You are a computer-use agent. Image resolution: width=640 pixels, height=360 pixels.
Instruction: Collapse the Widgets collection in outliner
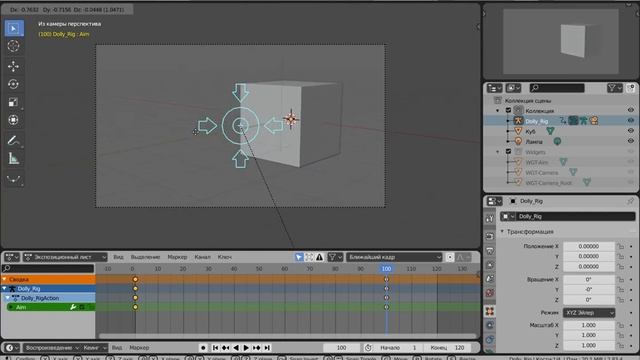click(498, 152)
